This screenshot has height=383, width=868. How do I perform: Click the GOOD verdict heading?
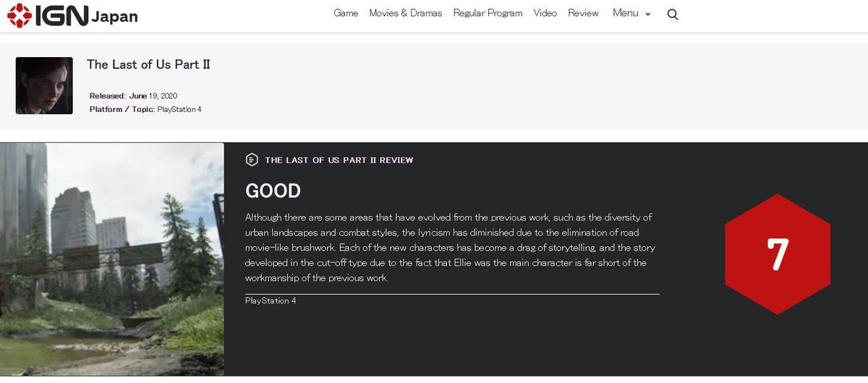(x=273, y=191)
